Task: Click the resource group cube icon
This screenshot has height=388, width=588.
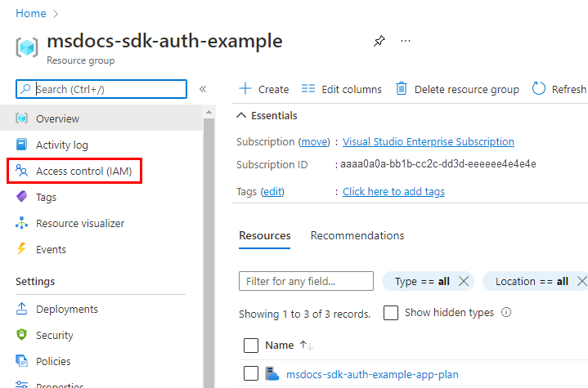Action: 27,47
